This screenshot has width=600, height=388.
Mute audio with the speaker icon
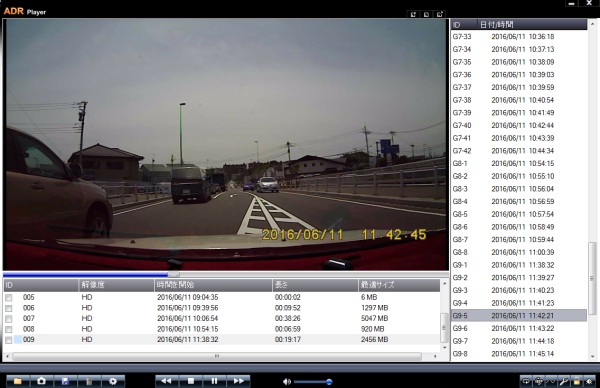click(x=287, y=381)
